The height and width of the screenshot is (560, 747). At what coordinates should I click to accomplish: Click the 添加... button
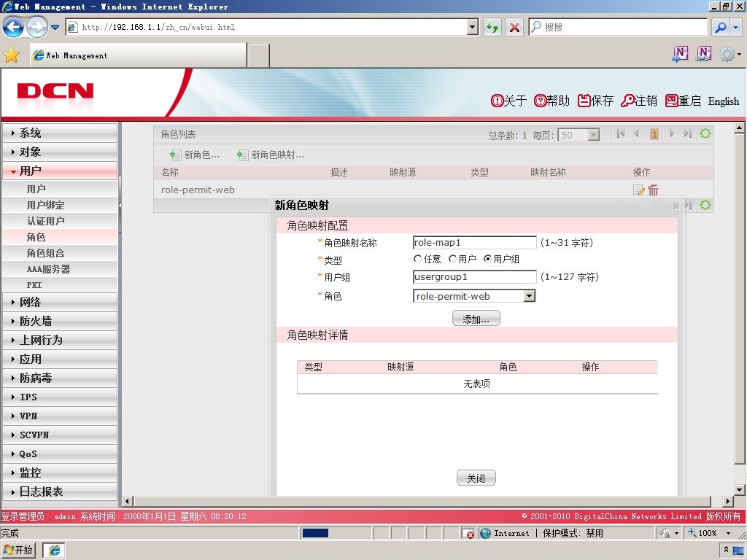coord(476,319)
